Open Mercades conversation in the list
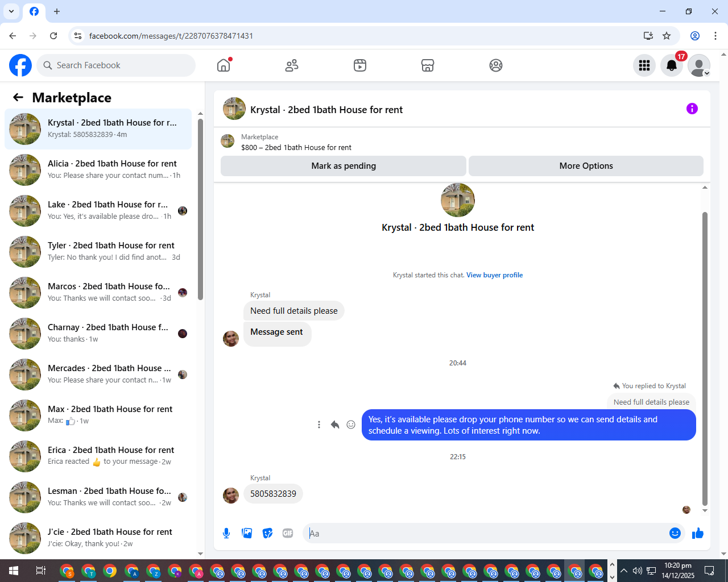Viewport: 728px width, 582px height. (x=98, y=375)
